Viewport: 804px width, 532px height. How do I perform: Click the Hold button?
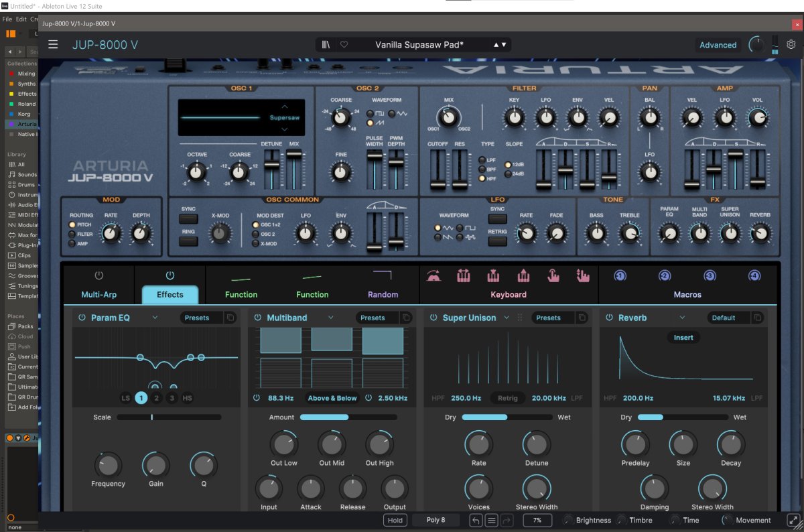click(395, 520)
